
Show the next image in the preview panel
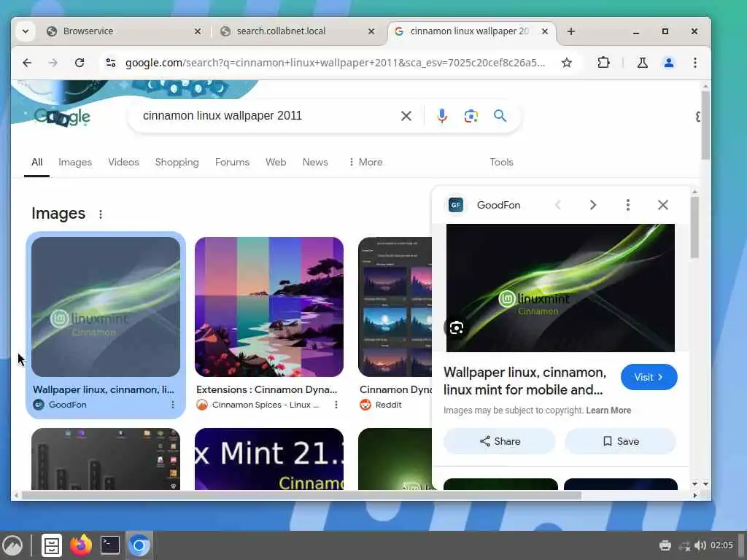click(x=592, y=205)
